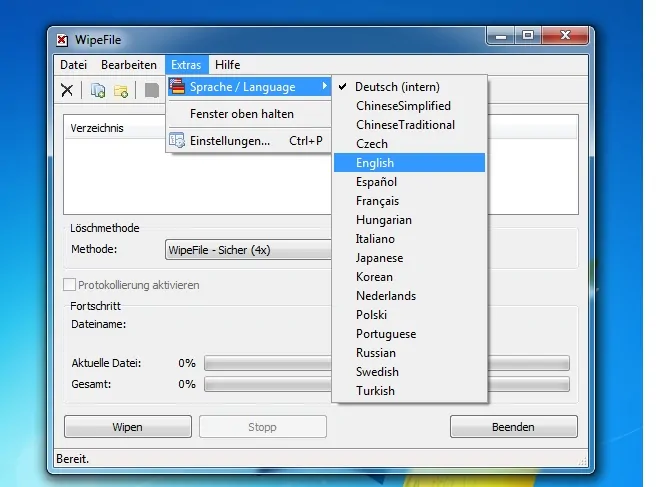The height and width of the screenshot is (487, 656).
Task: Click the add folder toolbar icon
Action: (121, 91)
